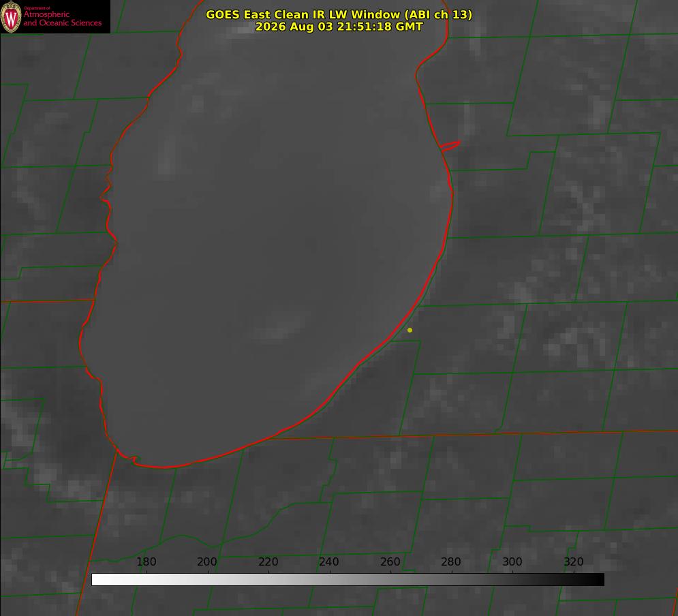Viewport: 678px width, 616px height.
Task: Select the 300 colorbar tick label
Action: click(512, 561)
